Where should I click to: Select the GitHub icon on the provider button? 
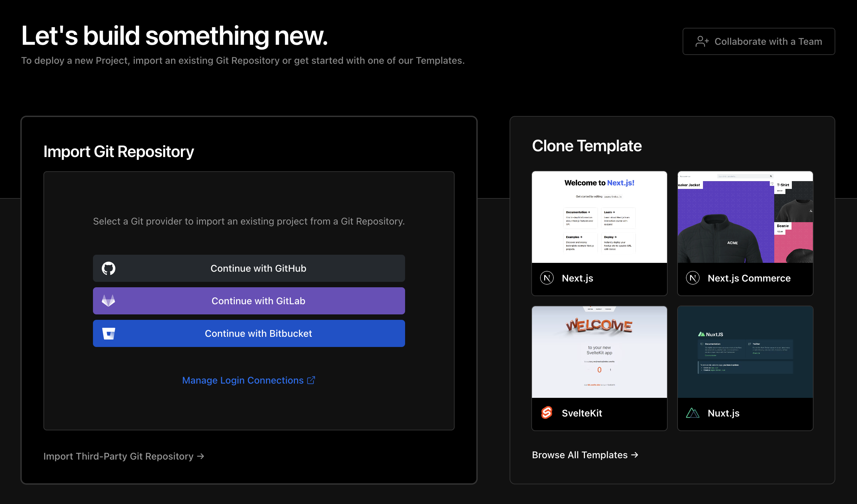tap(108, 268)
